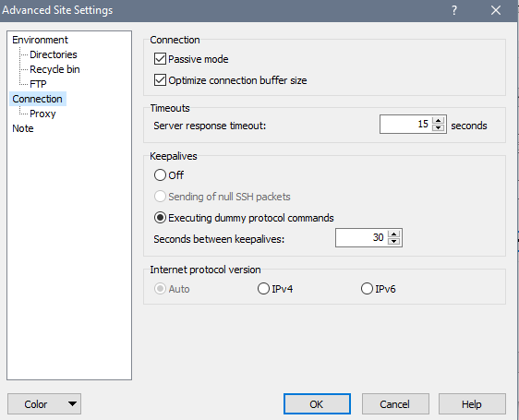Go to the Recycle bin settings page
The width and height of the screenshot is (519, 420).
54,69
